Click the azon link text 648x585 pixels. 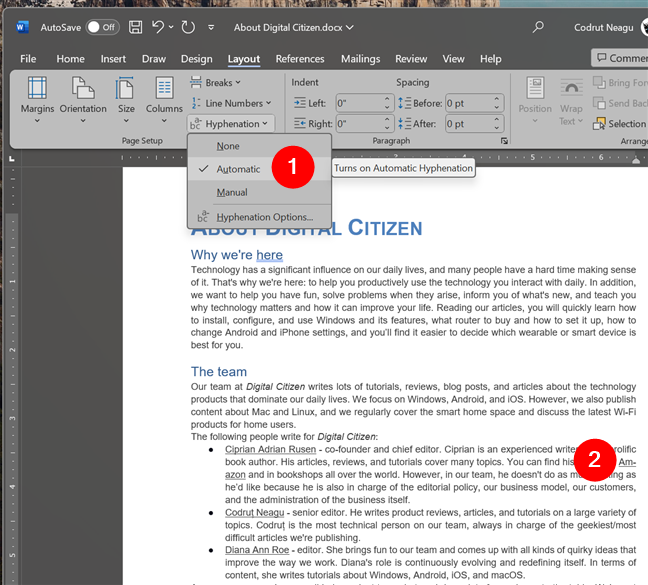pyautogui.click(x=235, y=475)
